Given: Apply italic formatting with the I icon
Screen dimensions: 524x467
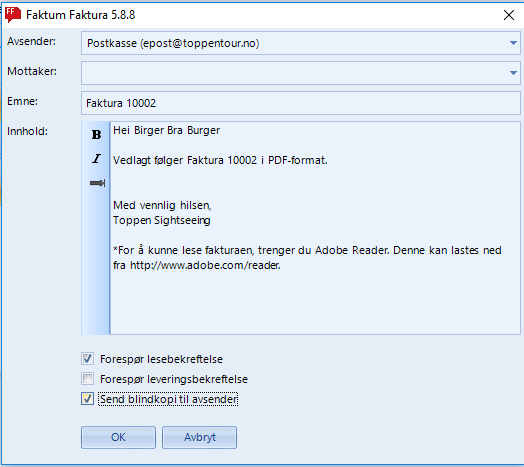Looking at the screenshot, I should (96, 158).
